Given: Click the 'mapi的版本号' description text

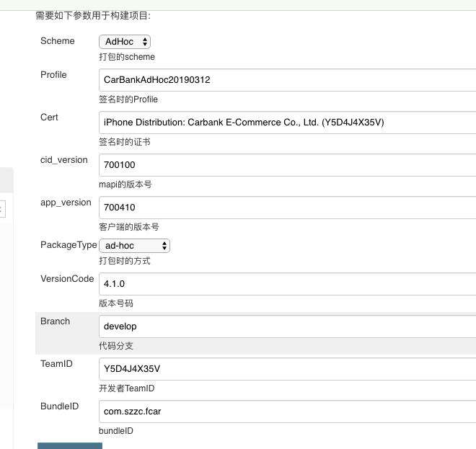Looking at the screenshot, I should [125, 185].
